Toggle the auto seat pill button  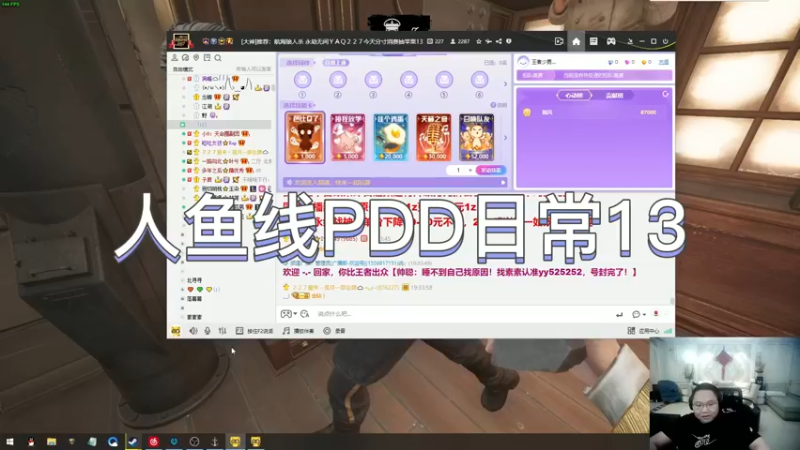(x=336, y=63)
